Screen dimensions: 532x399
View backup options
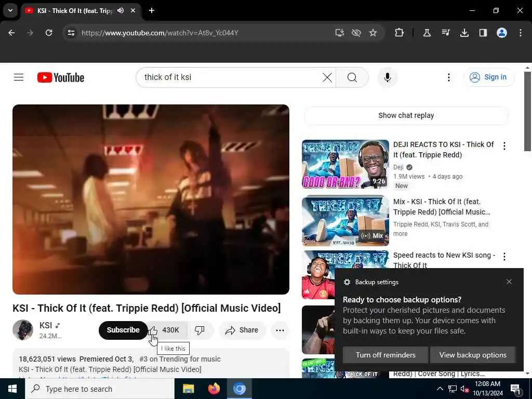tap(473, 355)
